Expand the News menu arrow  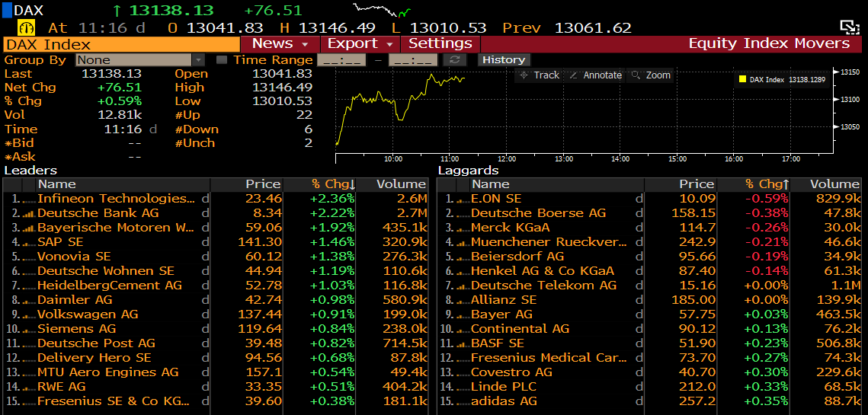tap(305, 44)
